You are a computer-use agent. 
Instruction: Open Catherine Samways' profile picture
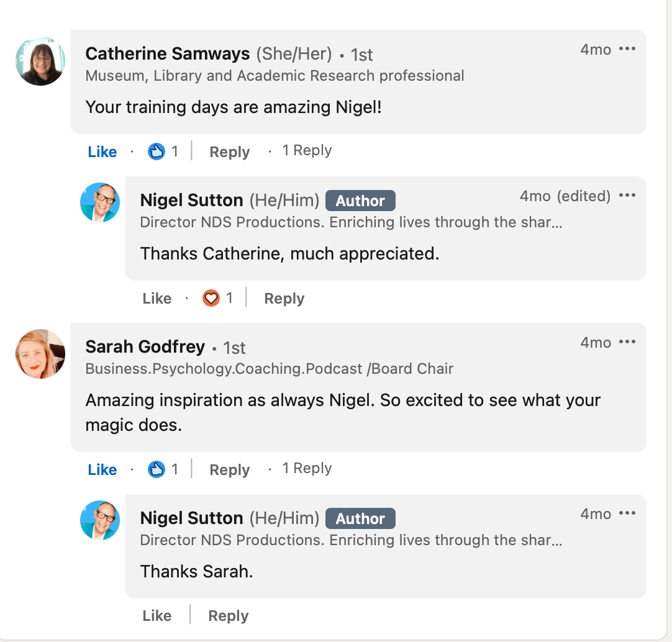(40, 61)
